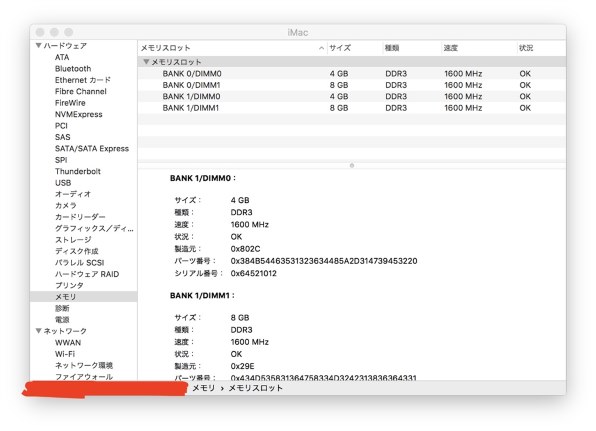Select SAS in the sidebar
Screen dimensions: 596x431
coord(62,137)
